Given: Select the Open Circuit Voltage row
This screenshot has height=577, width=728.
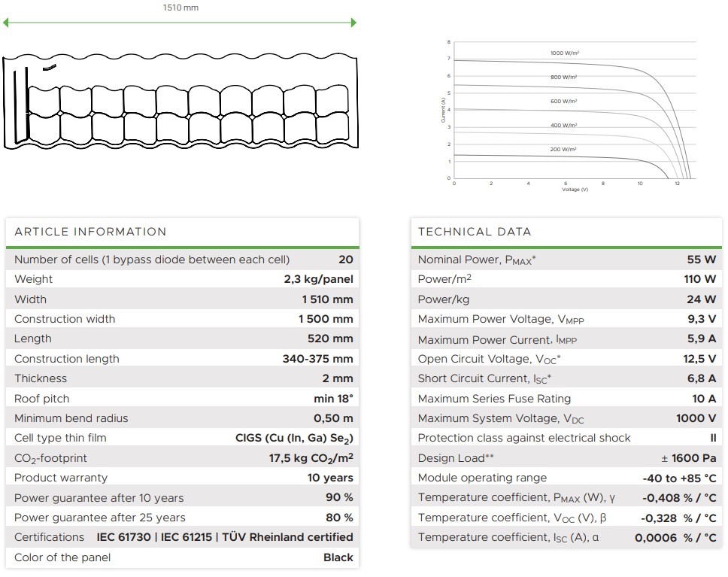Looking at the screenshot, I should [566, 359].
